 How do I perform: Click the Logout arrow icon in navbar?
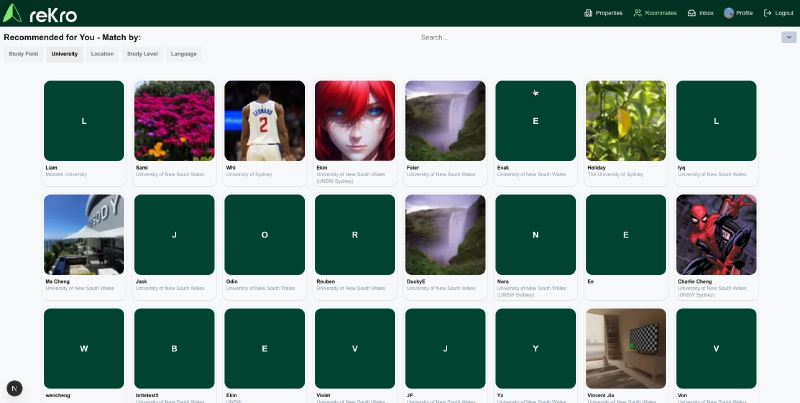[x=767, y=13]
